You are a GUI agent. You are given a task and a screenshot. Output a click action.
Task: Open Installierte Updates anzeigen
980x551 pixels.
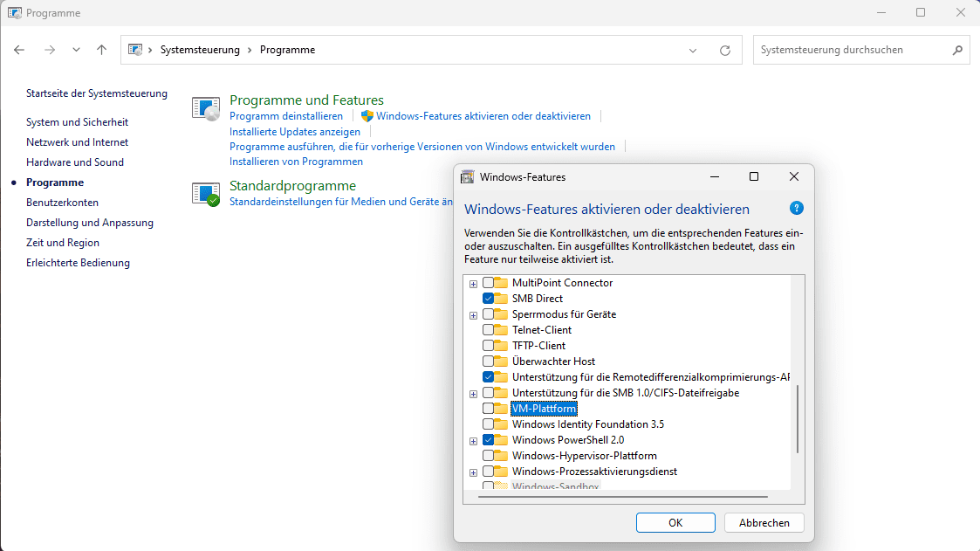pos(295,131)
